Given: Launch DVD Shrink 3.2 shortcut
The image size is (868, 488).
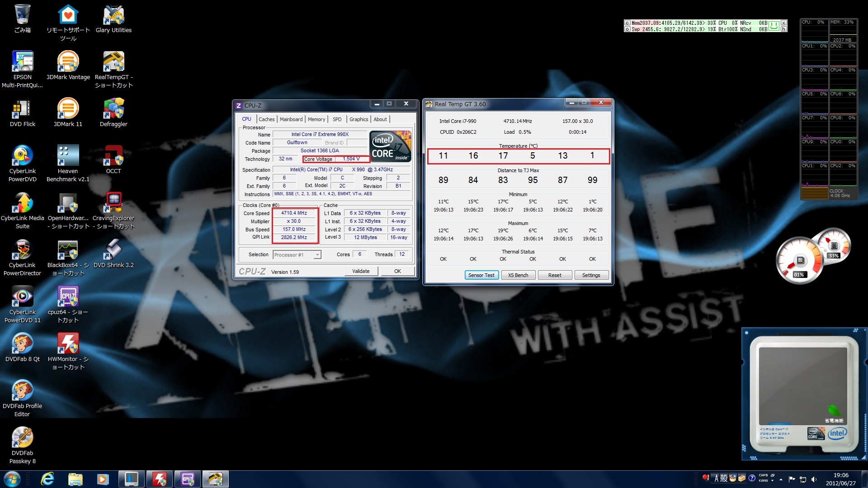Looking at the screenshot, I should point(113,250).
